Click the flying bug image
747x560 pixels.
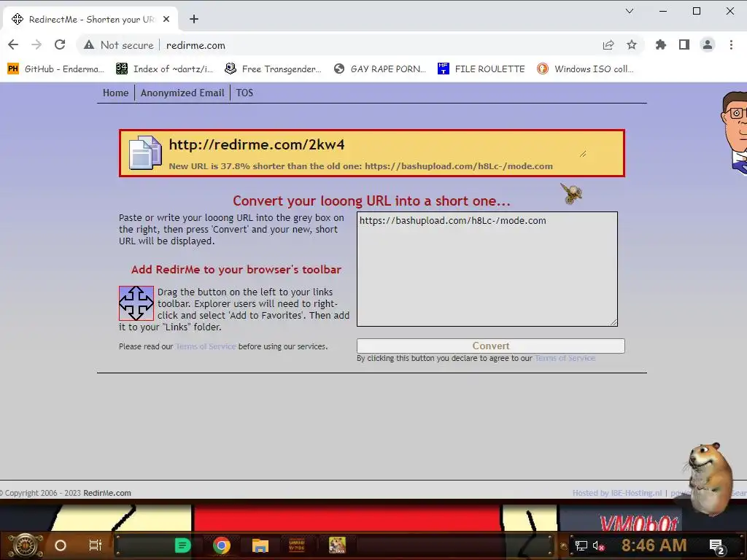tap(571, 193)
